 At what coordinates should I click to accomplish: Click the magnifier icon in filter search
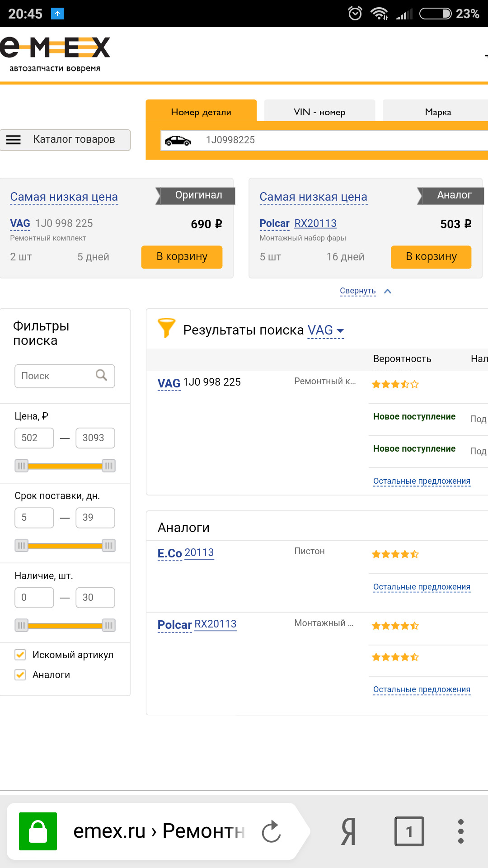[101, 375]
